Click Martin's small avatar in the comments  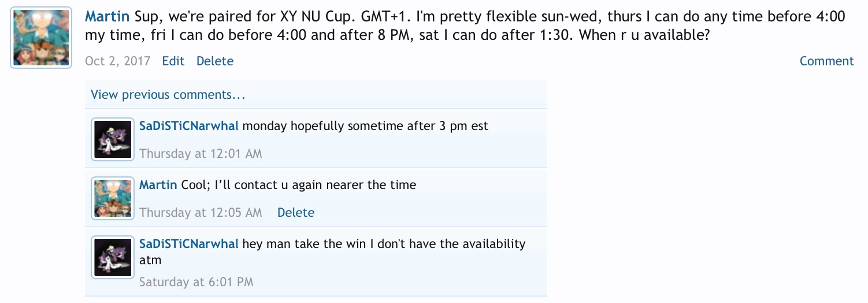[x=113, y=198]
